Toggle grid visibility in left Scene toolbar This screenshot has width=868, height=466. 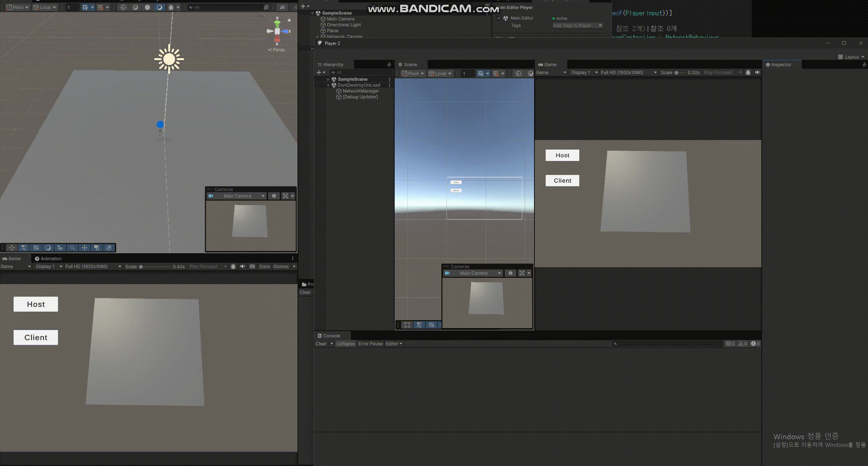(x=85, y=7)
